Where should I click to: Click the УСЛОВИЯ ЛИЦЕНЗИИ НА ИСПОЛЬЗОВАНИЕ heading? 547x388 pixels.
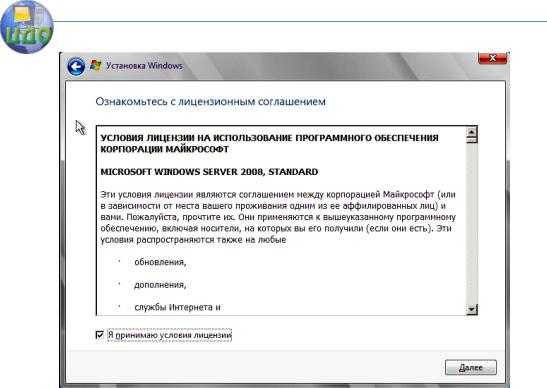[269, 143]
